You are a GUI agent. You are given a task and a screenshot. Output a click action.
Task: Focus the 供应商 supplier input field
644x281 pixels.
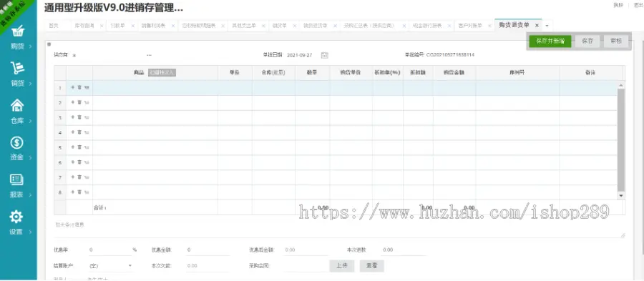click(107, 55)
